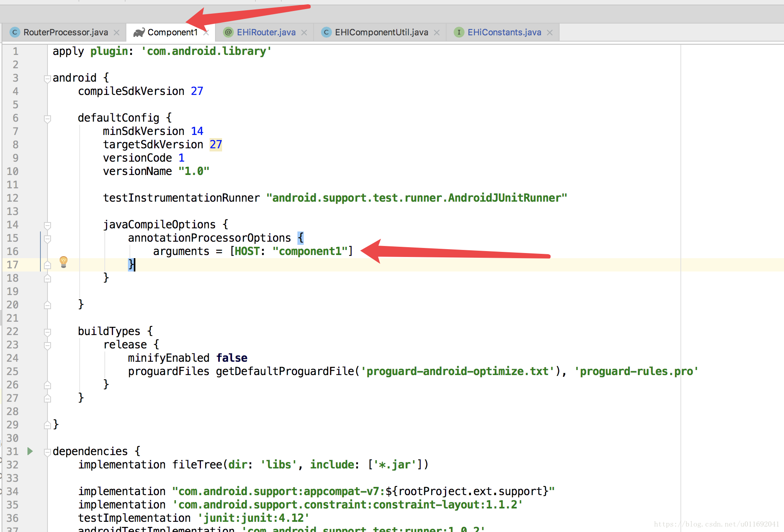Viewport: 784px width, 532px height.
Task: Click the gradle elephant icon on Component1 tab
Action: tap(139, 32)
